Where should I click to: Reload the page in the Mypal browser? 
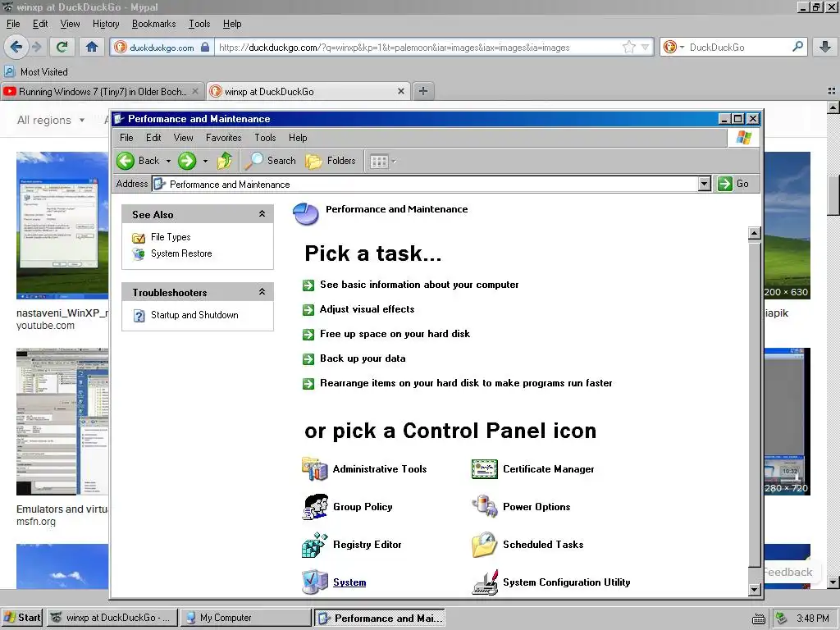62,47
